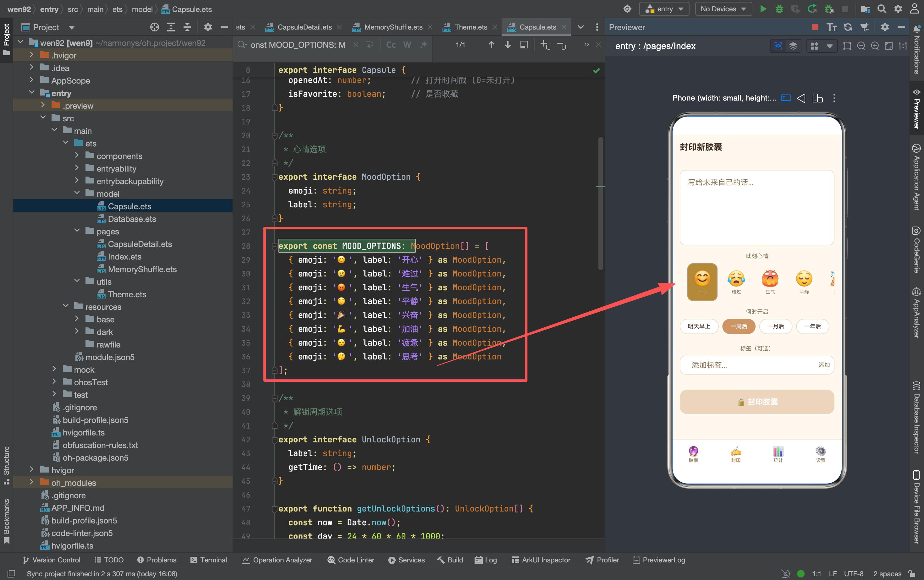The height and width of the screenshot is (580, 924).
Task: Toggle whole Words (W) search option
Action: pos(407,45)
